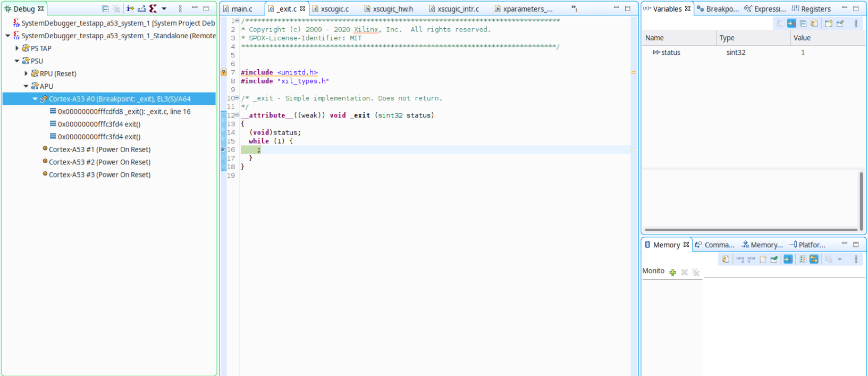The height and width of the screenshot is (376, 868).
Task: Click Instruction Stepping Mode icon in Debug view
Action: (130, 9)
